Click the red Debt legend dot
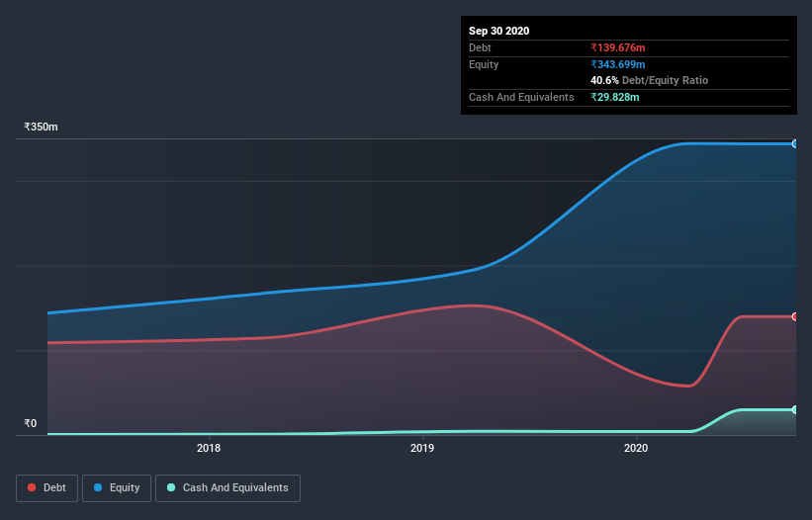 32,487
